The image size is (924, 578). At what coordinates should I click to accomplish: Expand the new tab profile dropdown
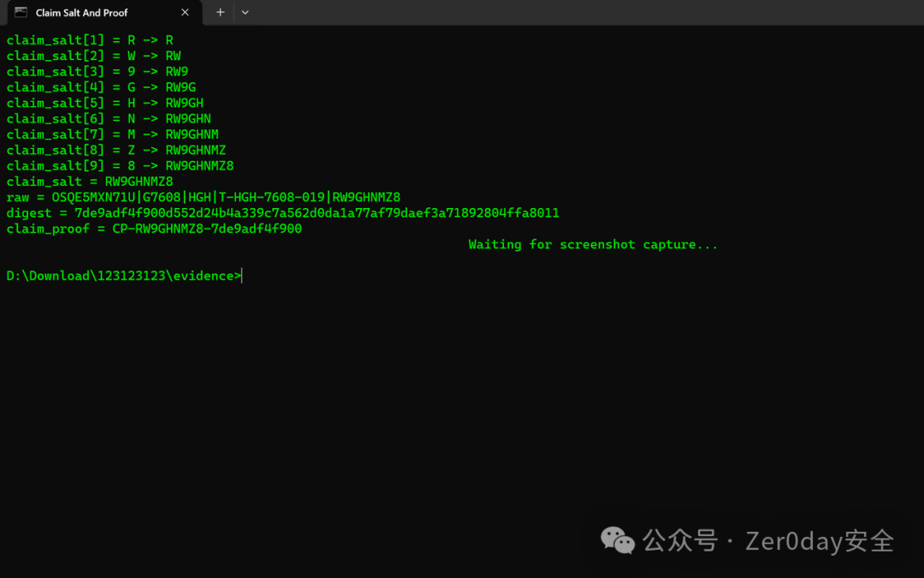click(246, 12)
